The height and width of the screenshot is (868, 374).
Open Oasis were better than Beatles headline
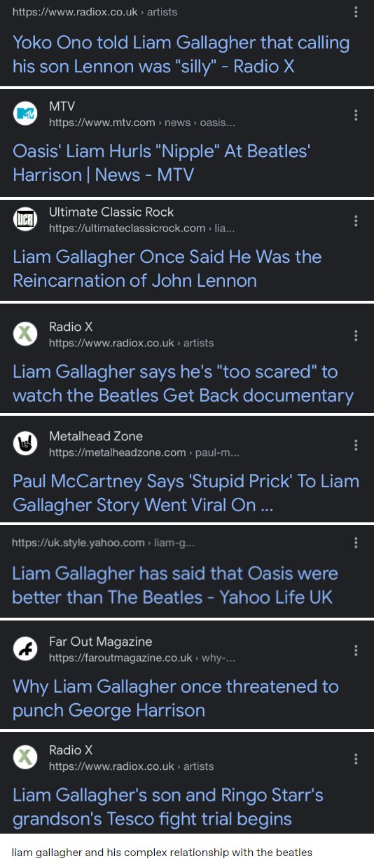click(175, 585)
